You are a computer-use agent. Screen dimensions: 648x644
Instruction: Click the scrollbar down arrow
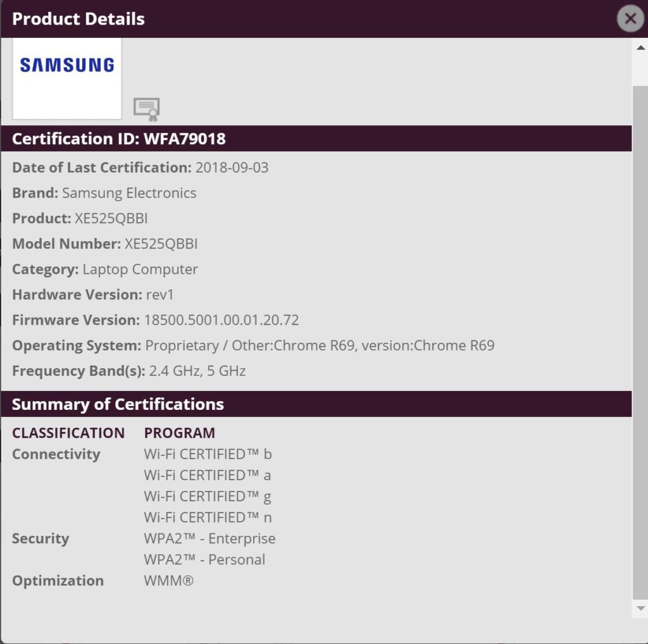click(x=640, y=608)
